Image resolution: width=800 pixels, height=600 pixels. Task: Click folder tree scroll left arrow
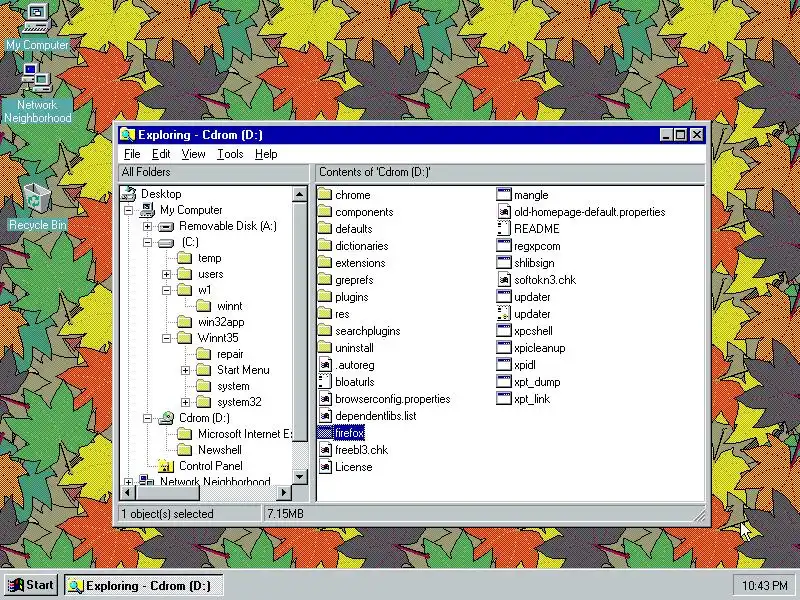(x=128, y=493)
